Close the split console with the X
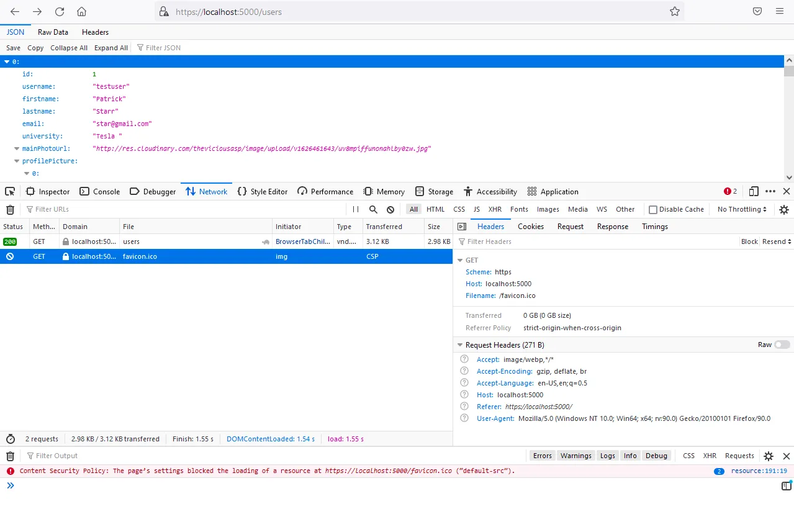This screenshot has height=532, width=794. [786, 456]
